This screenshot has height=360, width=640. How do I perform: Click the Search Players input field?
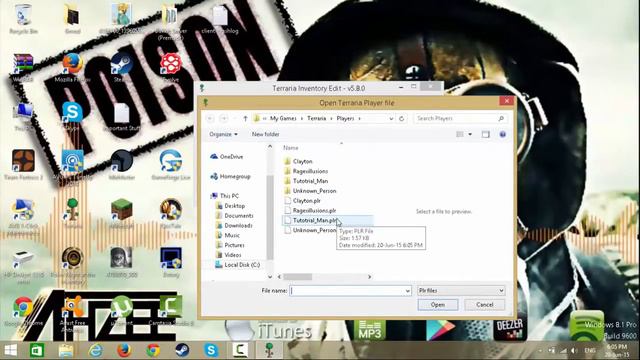[x=460, y=118]
